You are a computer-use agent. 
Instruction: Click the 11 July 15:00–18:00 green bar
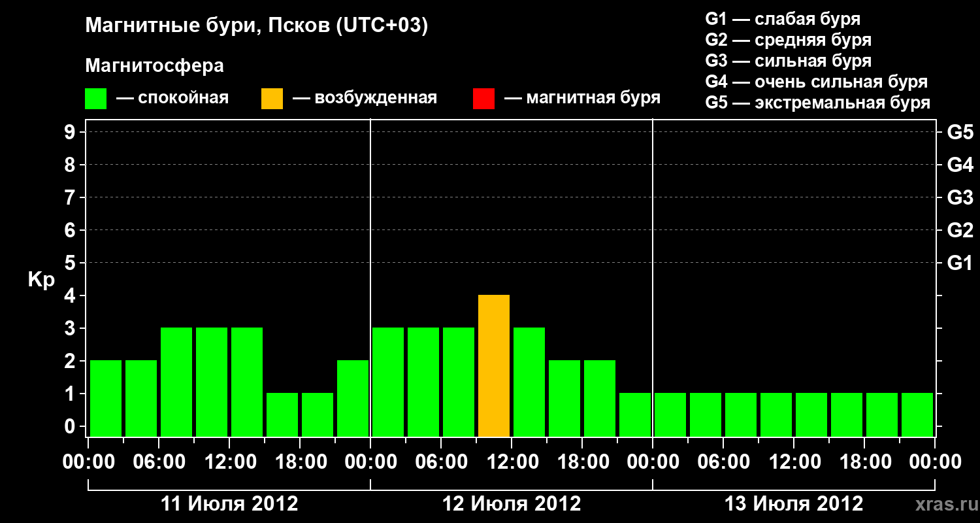pos(282,415)
